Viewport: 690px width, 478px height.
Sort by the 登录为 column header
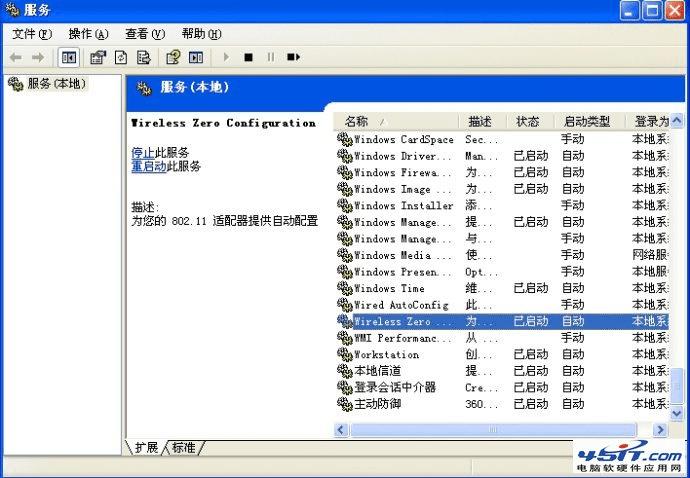pos(647,121)
